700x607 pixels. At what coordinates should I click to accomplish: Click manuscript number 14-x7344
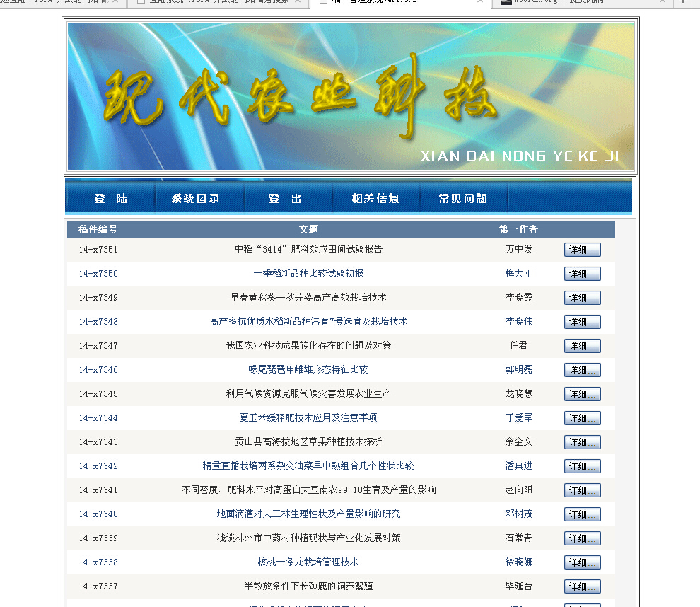click(x=98, y=419)
